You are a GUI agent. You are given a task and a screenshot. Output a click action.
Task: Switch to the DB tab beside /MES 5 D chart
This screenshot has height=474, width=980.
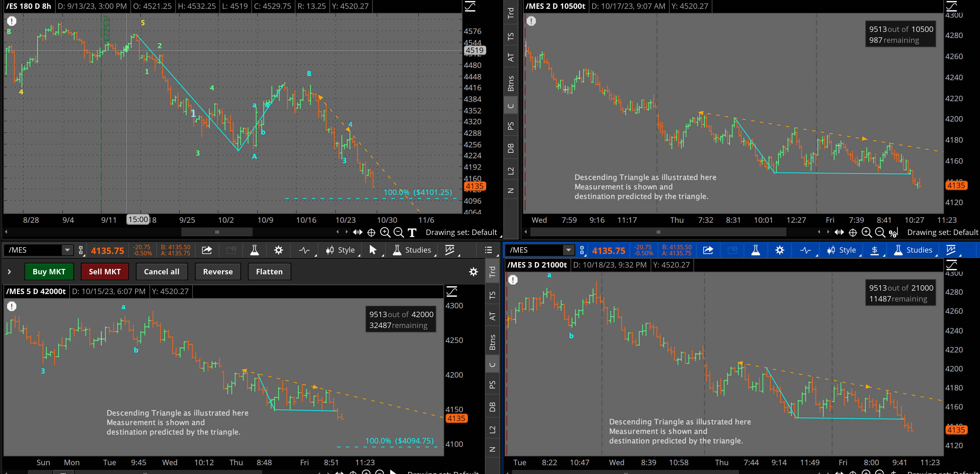(492, 407)
